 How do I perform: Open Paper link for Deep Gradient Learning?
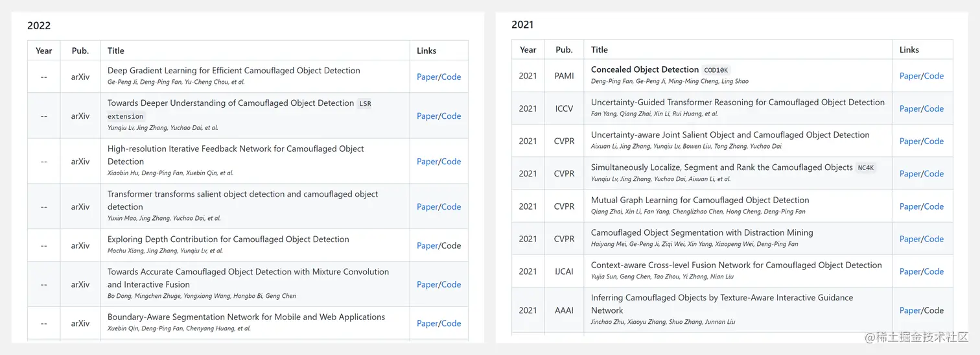(427, 77)
